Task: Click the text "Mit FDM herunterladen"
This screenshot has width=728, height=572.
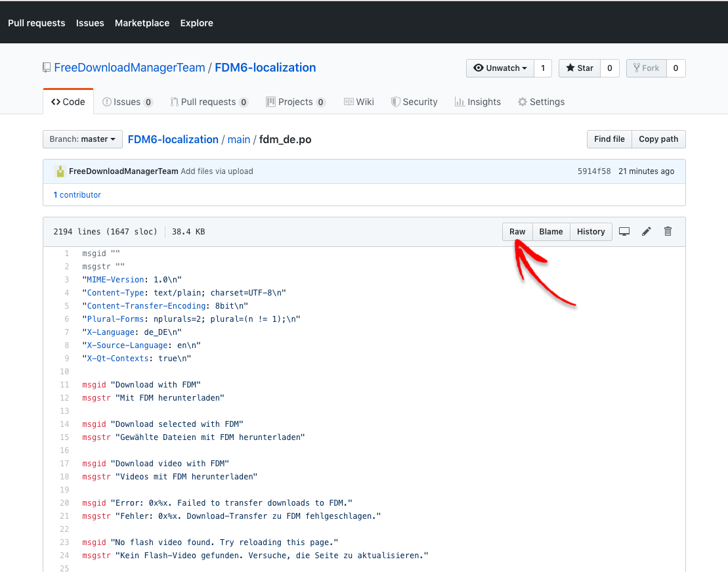Action: click(170, 398)
